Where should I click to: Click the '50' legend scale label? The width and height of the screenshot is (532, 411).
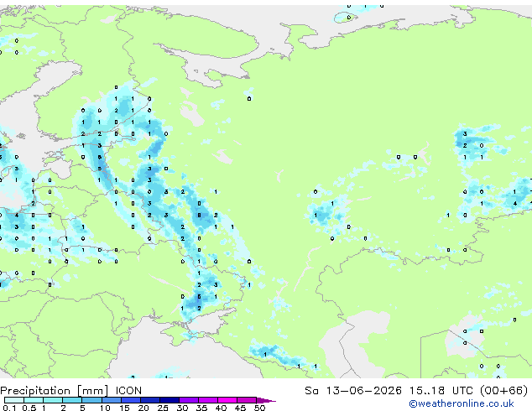click(x=259, y=408)
